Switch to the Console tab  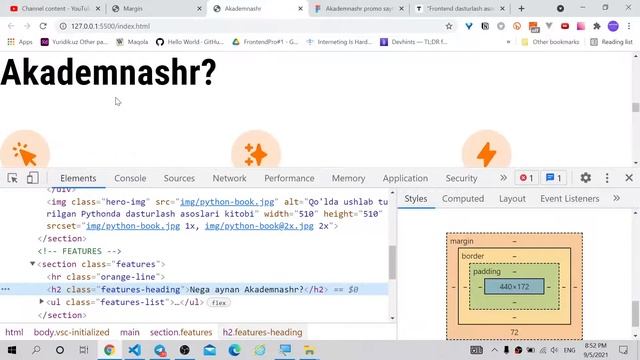[130, 178]
